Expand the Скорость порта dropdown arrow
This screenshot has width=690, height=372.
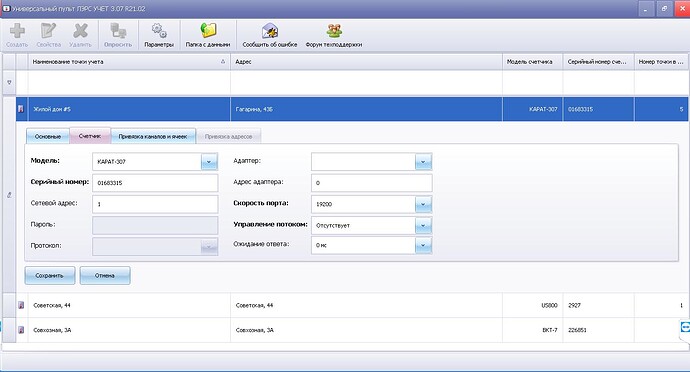423,204
